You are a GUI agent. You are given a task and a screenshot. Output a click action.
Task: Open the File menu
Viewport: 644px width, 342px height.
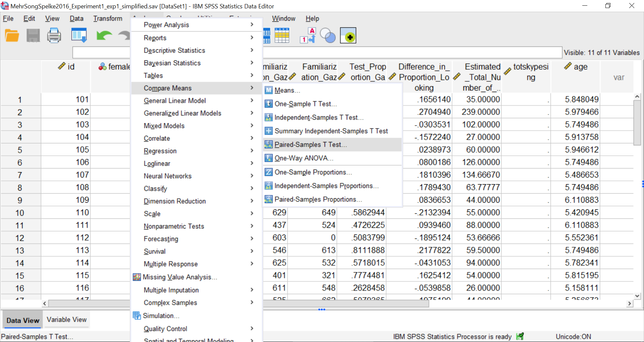(x=8, y=18)
